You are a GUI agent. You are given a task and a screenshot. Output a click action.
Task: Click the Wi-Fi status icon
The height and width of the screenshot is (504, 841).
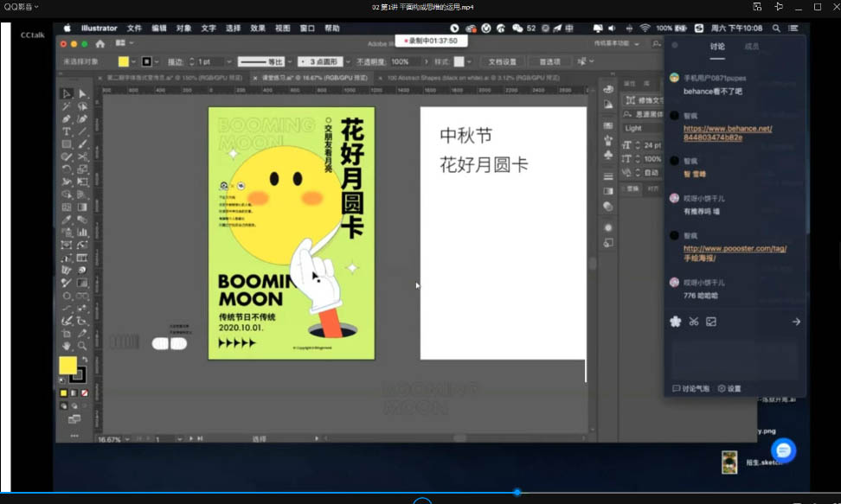click(645, 29)
